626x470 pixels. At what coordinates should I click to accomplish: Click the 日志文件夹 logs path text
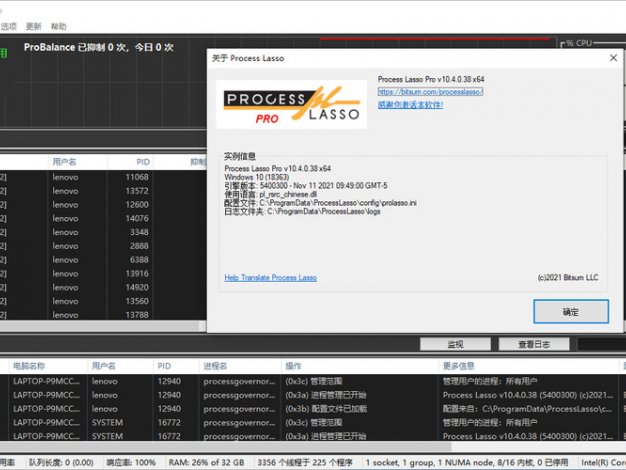pyautogui.click(x=302, y=212)
